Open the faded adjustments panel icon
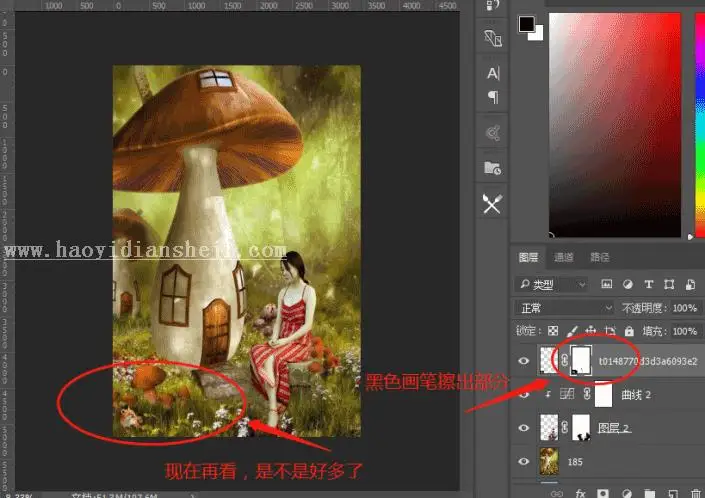This screenshot has height=498, width=705. [x=493, y=133]
